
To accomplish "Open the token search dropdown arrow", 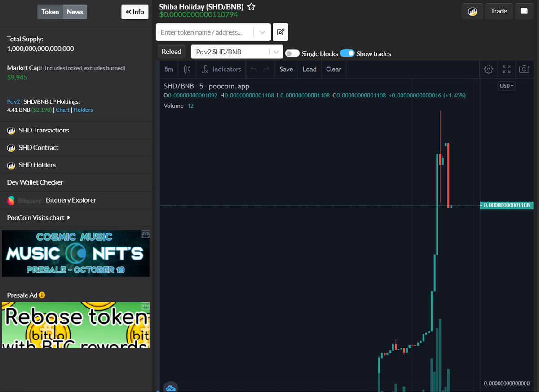I will pos(262,32).
